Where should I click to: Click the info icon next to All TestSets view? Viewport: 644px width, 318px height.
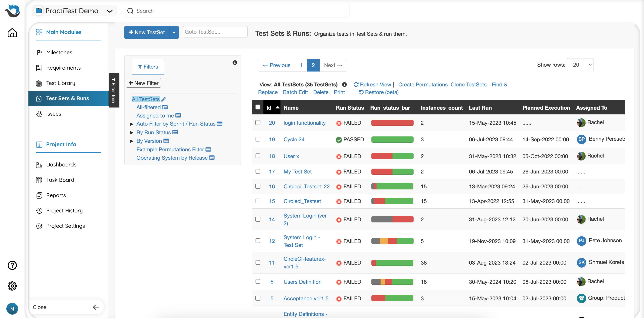(x=344, y=85)
